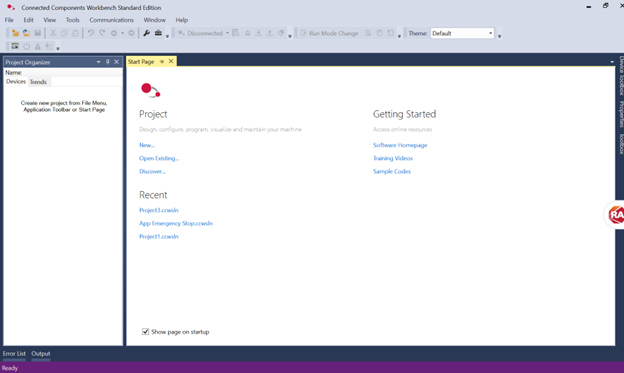
Task: Switch to the Trends tab
Action: click(38, 82)
